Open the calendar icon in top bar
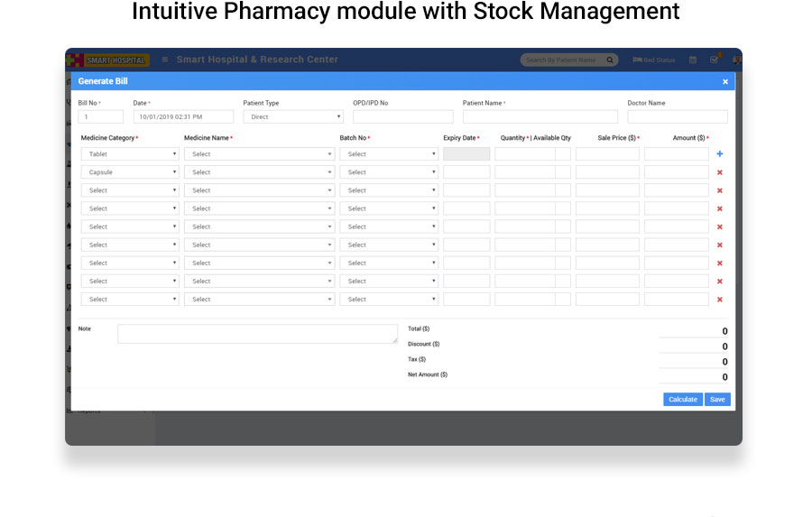The width and height of the screenshot is (812, 517). 693,60
